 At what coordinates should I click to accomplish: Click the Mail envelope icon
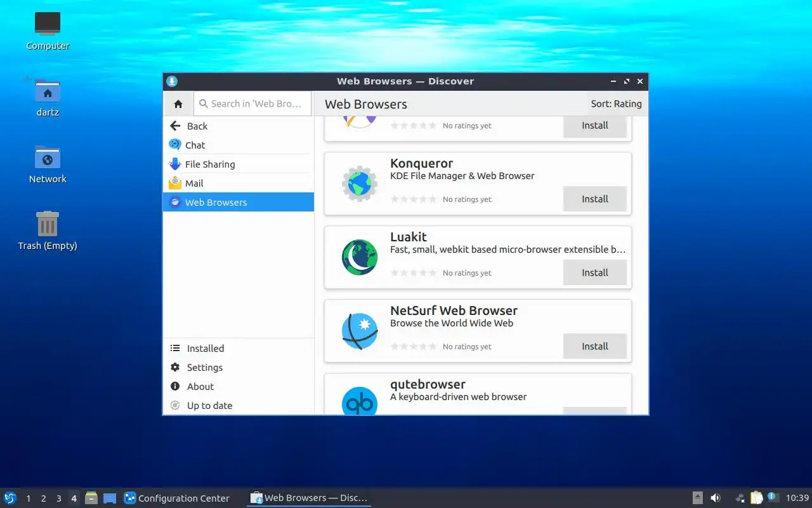pos(175,183)
